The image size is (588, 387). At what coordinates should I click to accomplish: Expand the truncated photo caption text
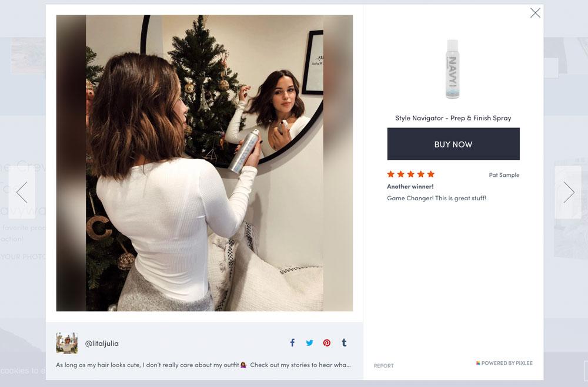tap(203, 365)
